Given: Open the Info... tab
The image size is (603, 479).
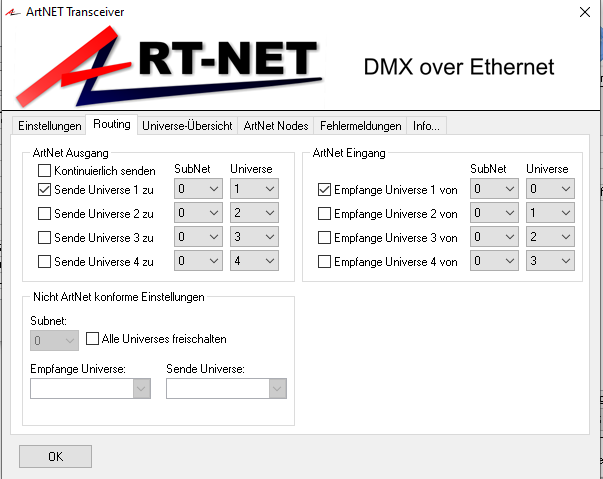Looking at the screenshot, I should 426,126.
